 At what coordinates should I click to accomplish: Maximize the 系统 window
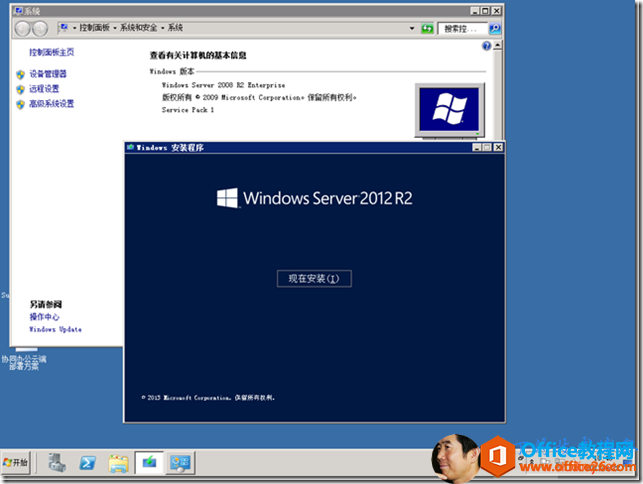coord(485,11)
